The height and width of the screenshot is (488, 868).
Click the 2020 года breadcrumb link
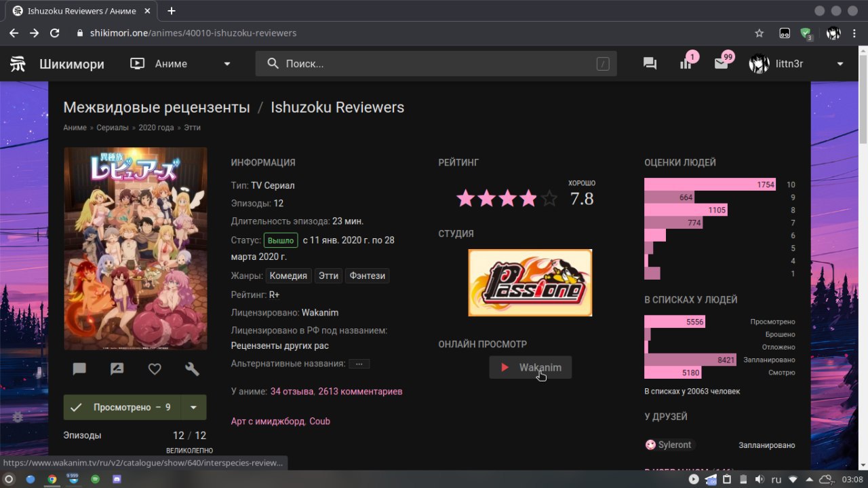click(156, 128)
